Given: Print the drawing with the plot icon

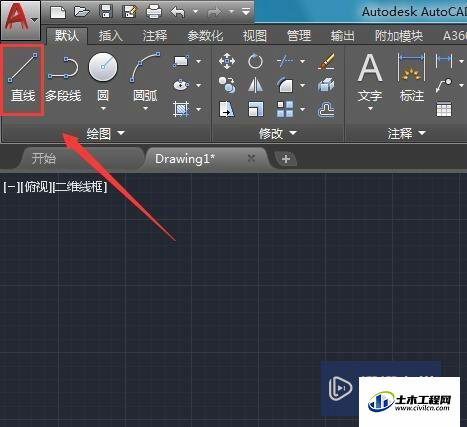Looking at the screenshot, I should coord(154,12).
